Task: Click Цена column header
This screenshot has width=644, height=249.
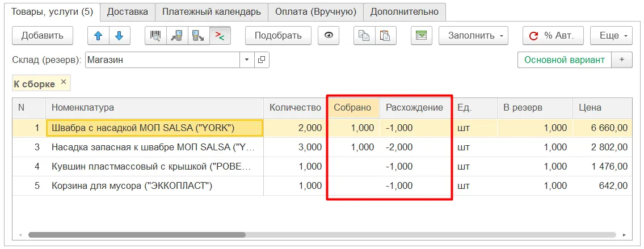Action: (x=603, y=108)
